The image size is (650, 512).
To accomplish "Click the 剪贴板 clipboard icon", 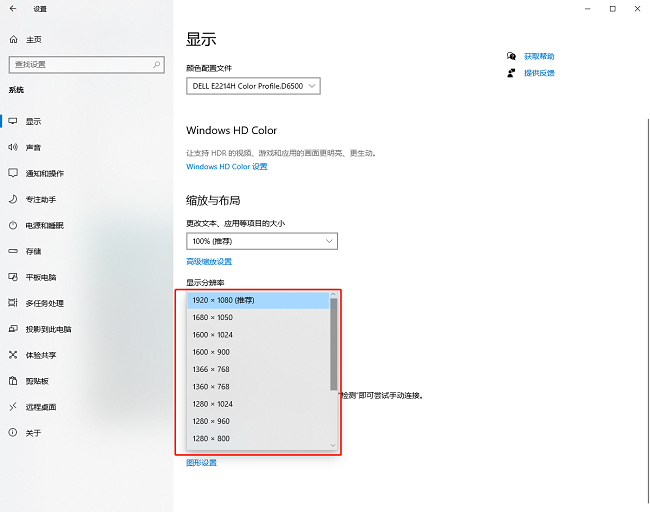I will pyautogui.click(x=13, y=381).
